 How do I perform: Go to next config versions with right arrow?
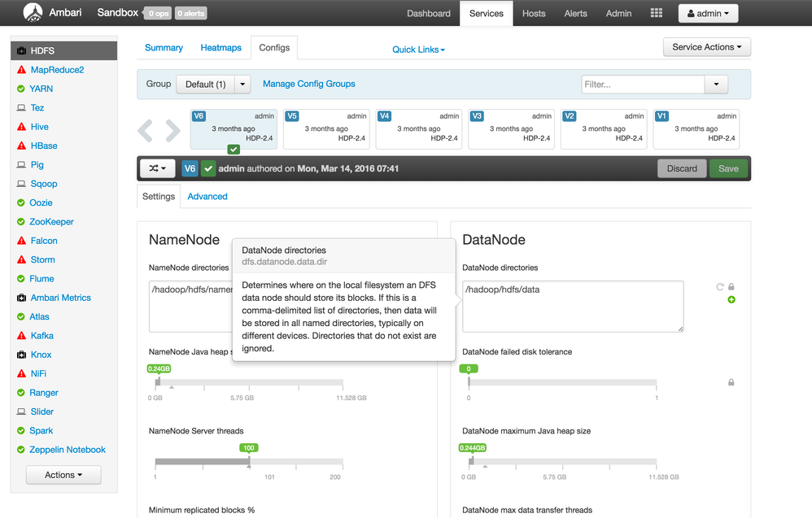click(173, 130)
